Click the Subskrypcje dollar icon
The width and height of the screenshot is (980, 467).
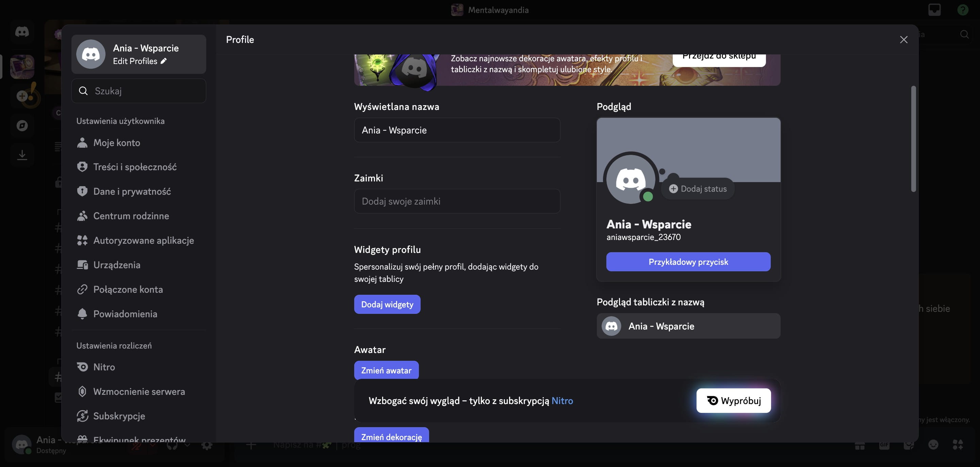coord(82,416)
